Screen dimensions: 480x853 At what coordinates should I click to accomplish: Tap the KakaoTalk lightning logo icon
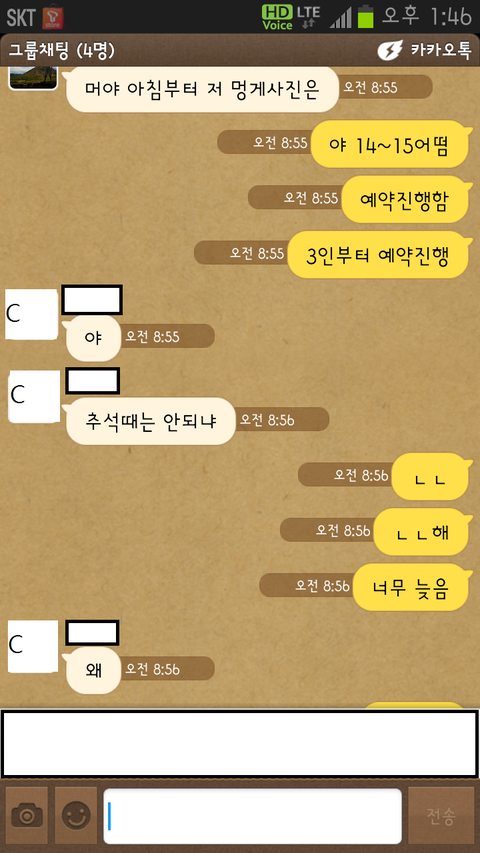click(390, 50)
